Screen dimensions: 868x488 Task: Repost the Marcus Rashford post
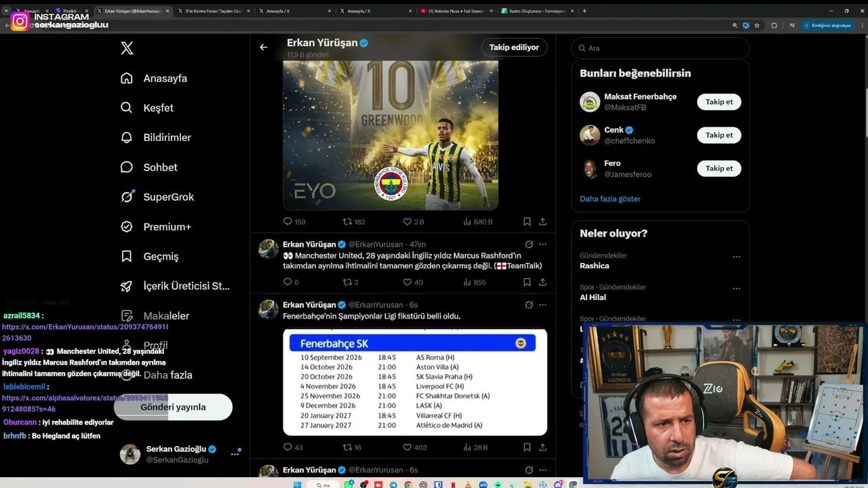(x=351, y=282)
